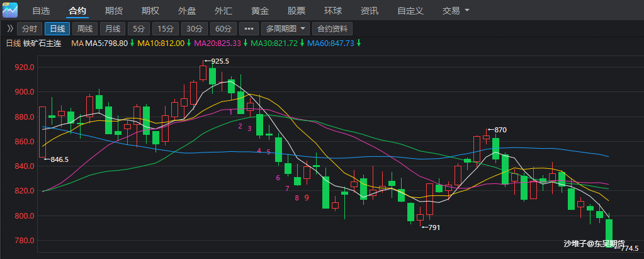Image resolution: width=644 pixels, height=259 pixels.
Task: Click the MA30:821.72 value
Action: coord(274,43)
